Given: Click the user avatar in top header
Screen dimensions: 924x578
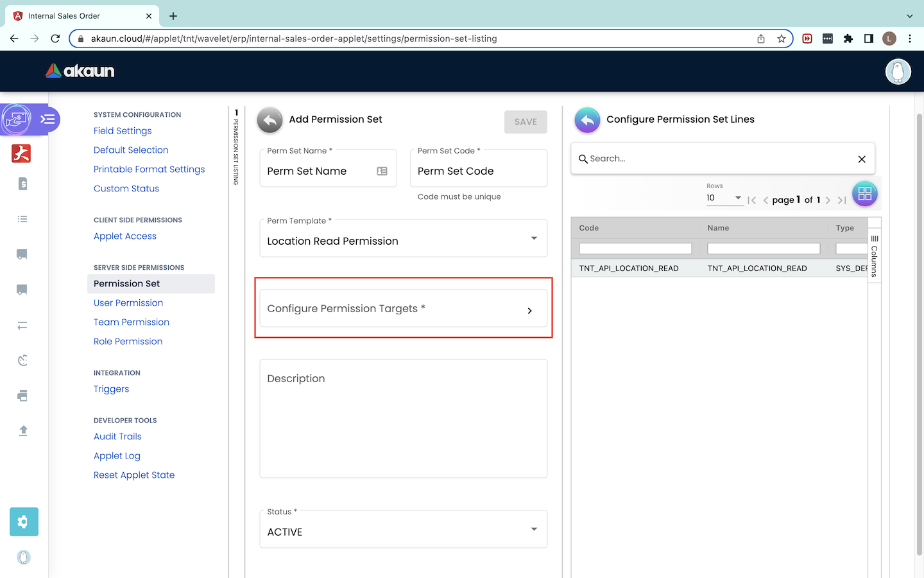Looking at the screenshot, I should pos(898,71).
